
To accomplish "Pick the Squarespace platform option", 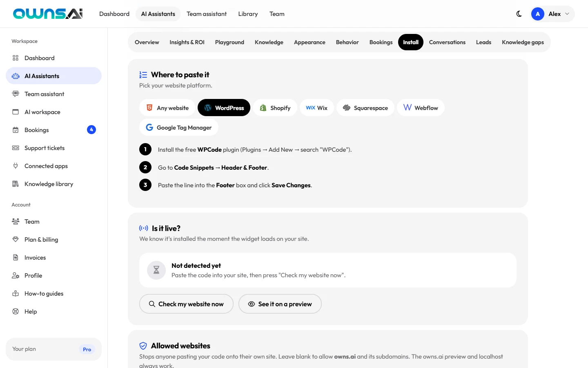I will (x=365, y=108).
